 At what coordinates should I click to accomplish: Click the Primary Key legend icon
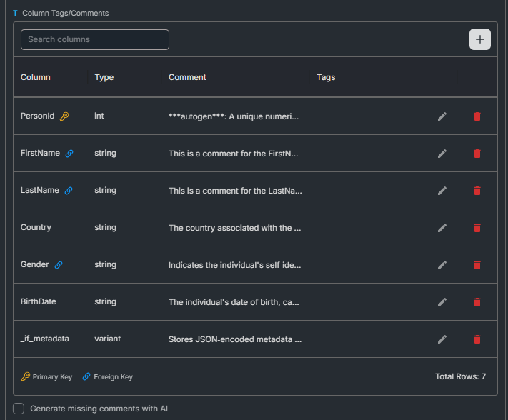coord(26,376)
